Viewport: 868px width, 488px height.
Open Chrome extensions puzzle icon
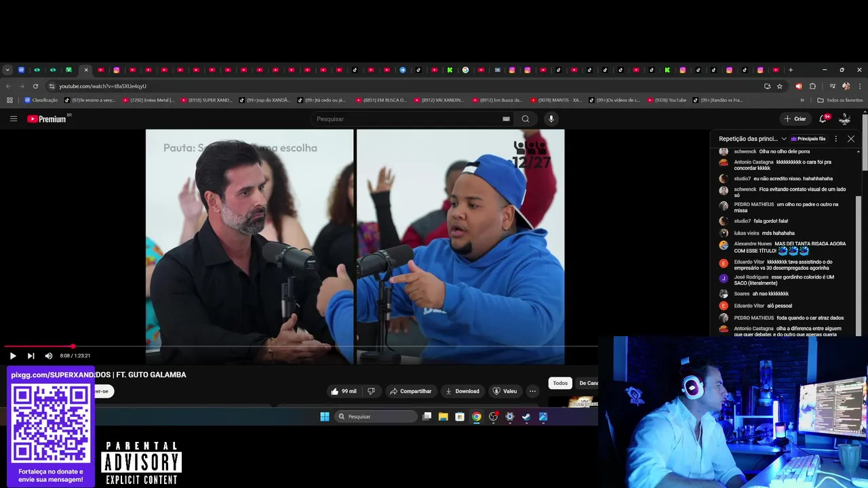[x=812, y=86]
